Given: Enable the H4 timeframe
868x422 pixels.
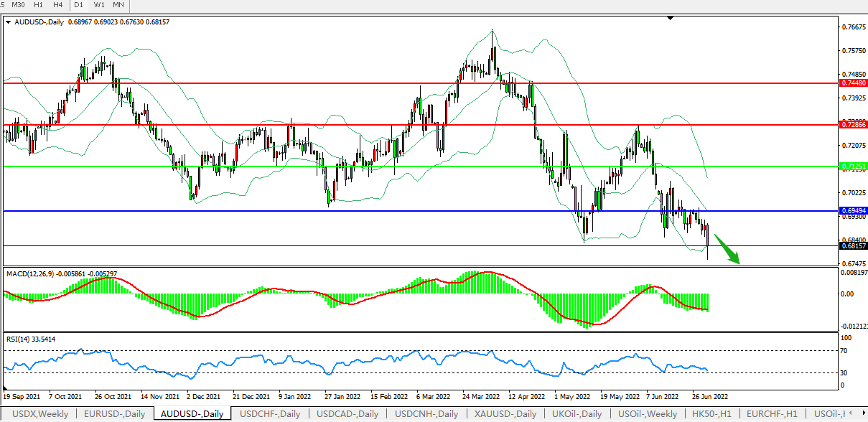Looking at the screenshot, I should click(x=57, y=5).
